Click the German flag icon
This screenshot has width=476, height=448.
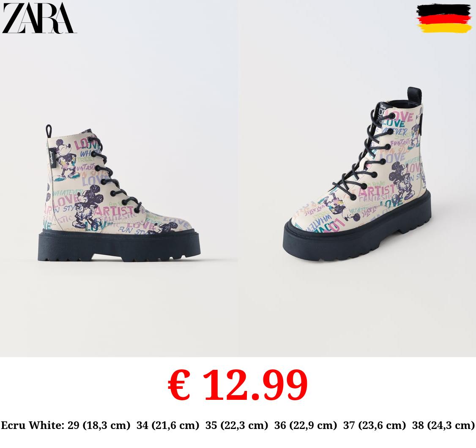coord(444,18)
